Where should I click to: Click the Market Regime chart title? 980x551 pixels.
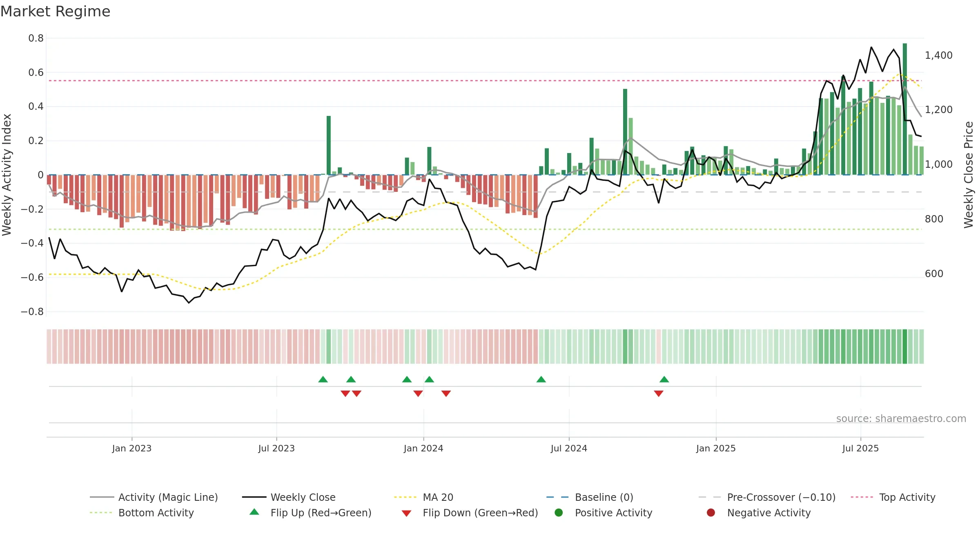55,11
